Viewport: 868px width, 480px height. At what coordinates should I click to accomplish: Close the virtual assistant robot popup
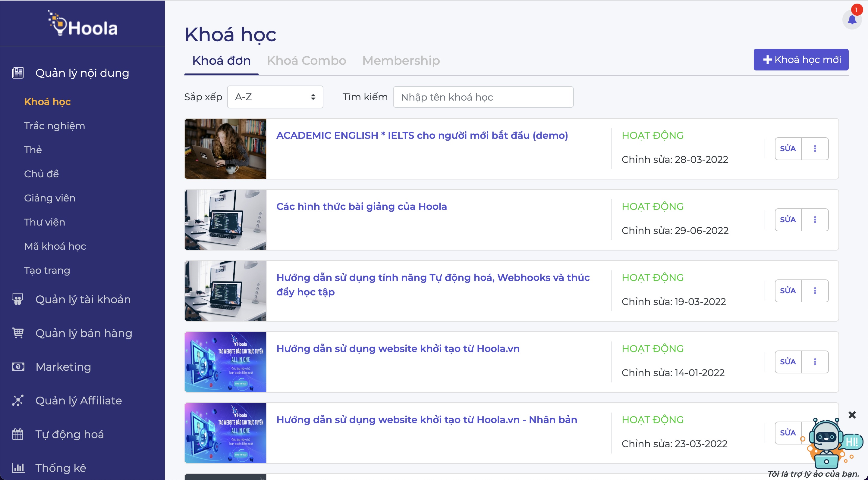click(x=852, y=415)
